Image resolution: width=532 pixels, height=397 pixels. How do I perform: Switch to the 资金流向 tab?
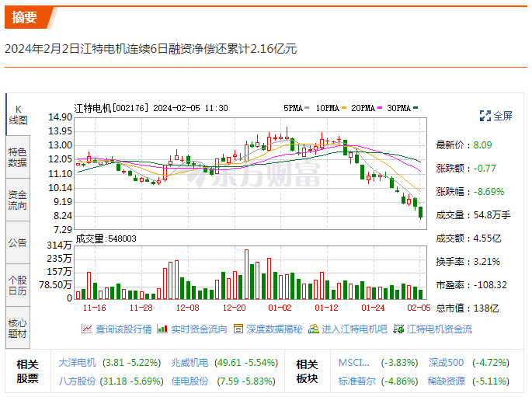point(18,200)
